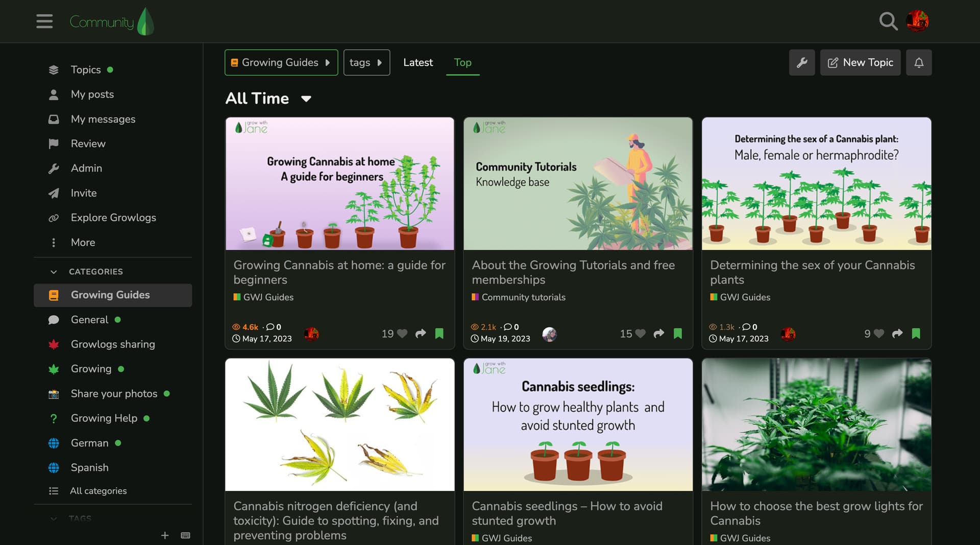
Task: Open the Growing Guides category dropdown
Action: pyautogui.click(x=281, y=62)
